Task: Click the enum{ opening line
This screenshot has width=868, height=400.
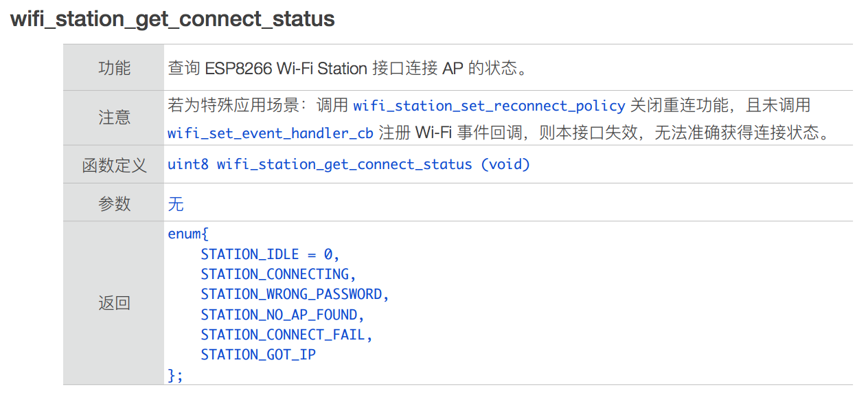Action: point(187,234)
